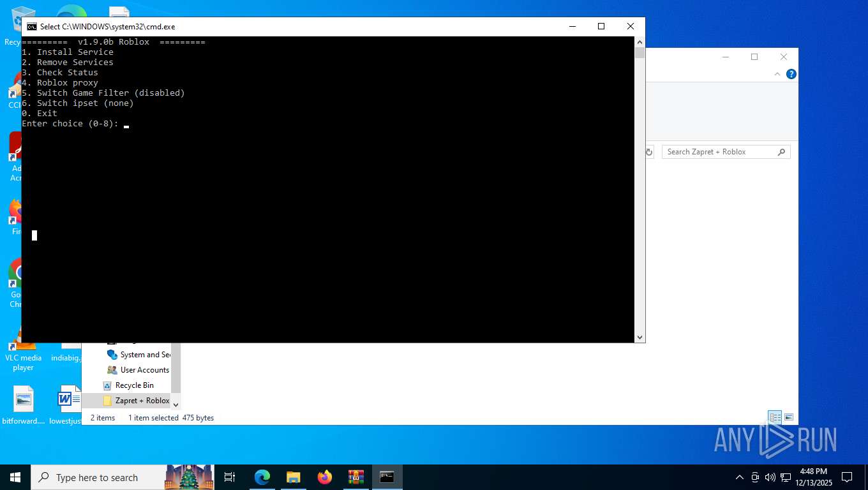This screenshot has height=490, width=868.
Task: Click the "3. Check Status" line
Action: pos(60,73)
